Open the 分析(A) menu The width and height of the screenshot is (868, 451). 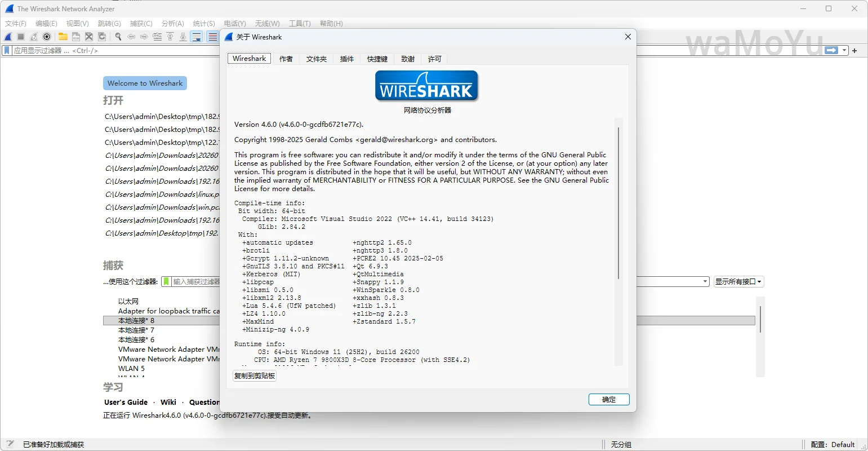coord(173,23)
